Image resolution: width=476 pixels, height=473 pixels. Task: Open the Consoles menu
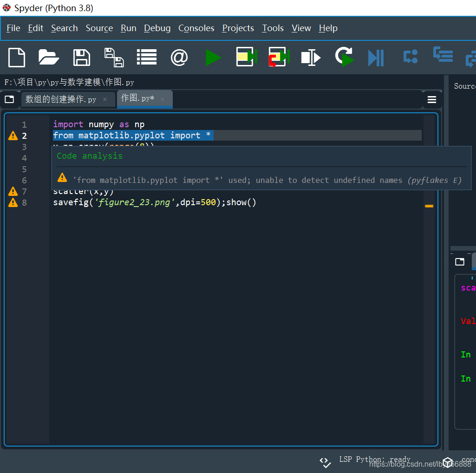(x=196, y=28)
